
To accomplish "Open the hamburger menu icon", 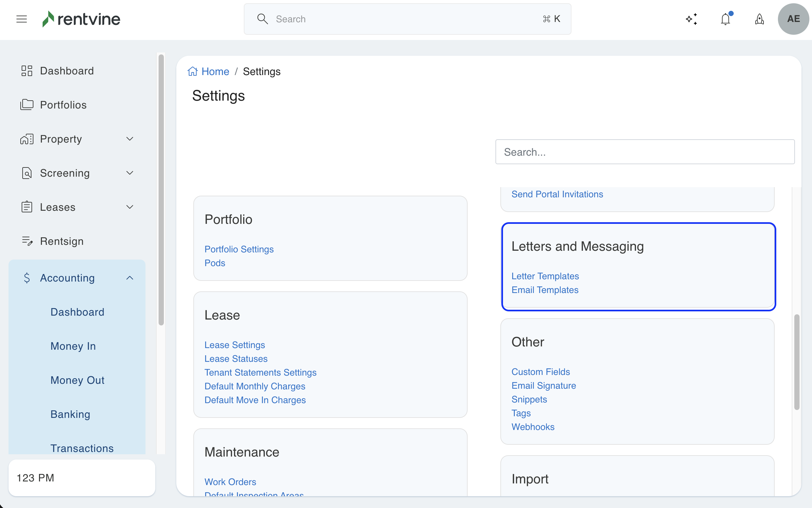I will click(22, 19).
